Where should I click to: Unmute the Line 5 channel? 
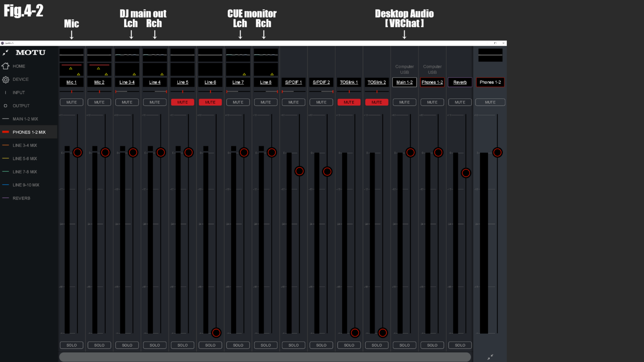[x=182, y=102]
